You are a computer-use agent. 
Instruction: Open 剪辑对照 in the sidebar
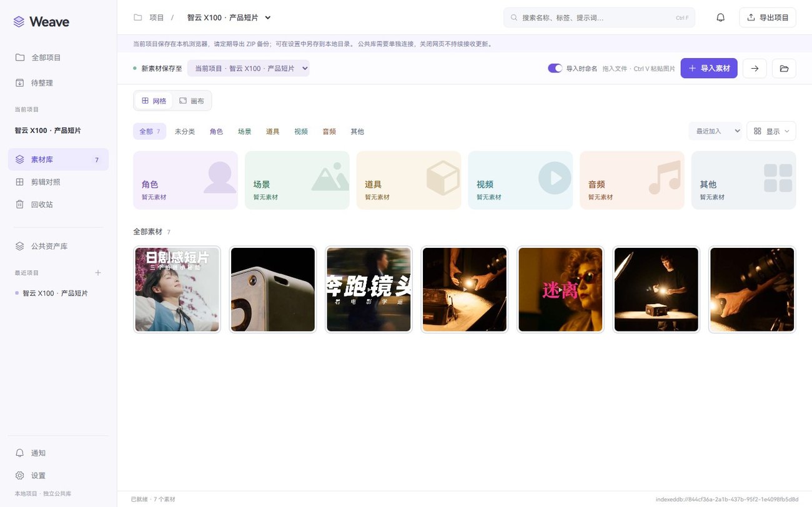[x=58, y=182]
